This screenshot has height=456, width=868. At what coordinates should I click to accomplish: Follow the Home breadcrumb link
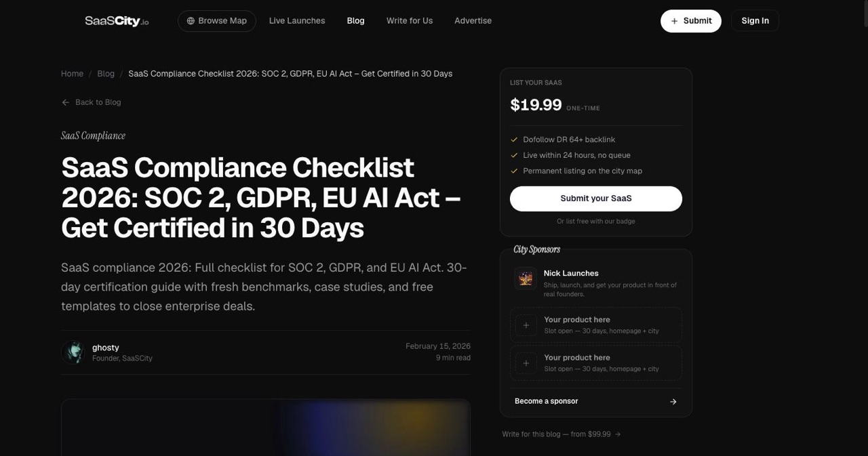[72, 74]
